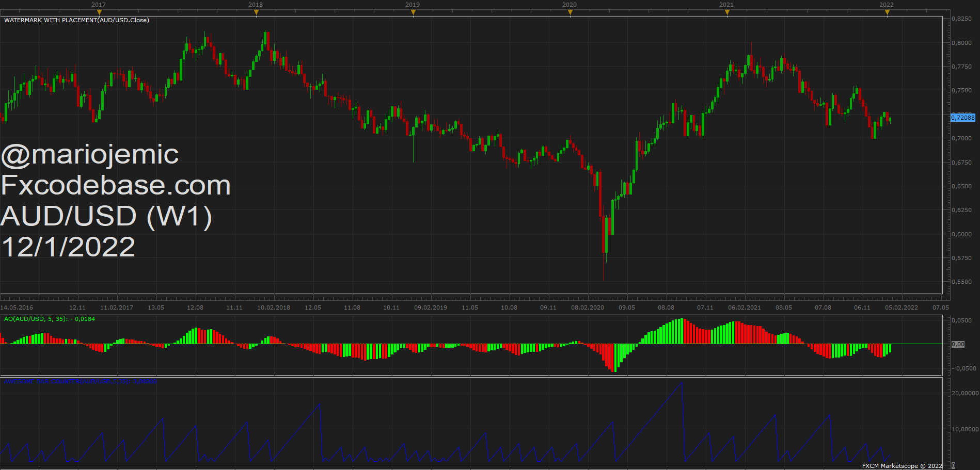The width and height of the screenshot is (980, 470).
Task: Click the 07.05 date label at axis end
Action: [x=941, y=307]
